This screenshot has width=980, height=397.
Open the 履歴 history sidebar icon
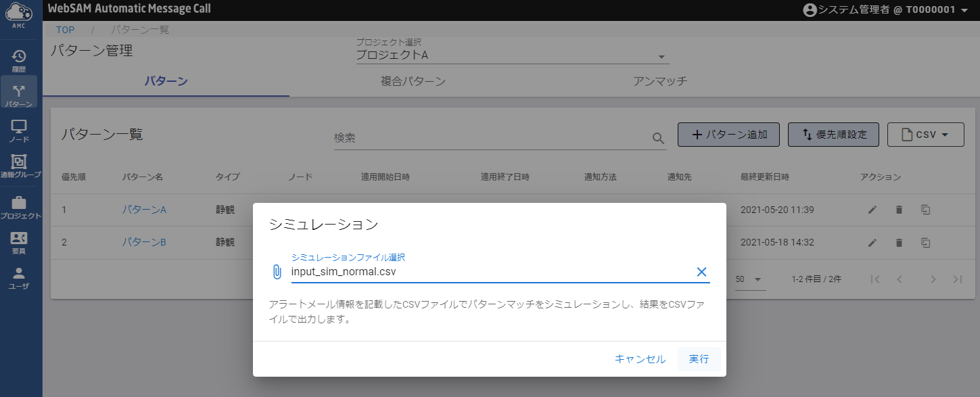[x=19, y=60]
